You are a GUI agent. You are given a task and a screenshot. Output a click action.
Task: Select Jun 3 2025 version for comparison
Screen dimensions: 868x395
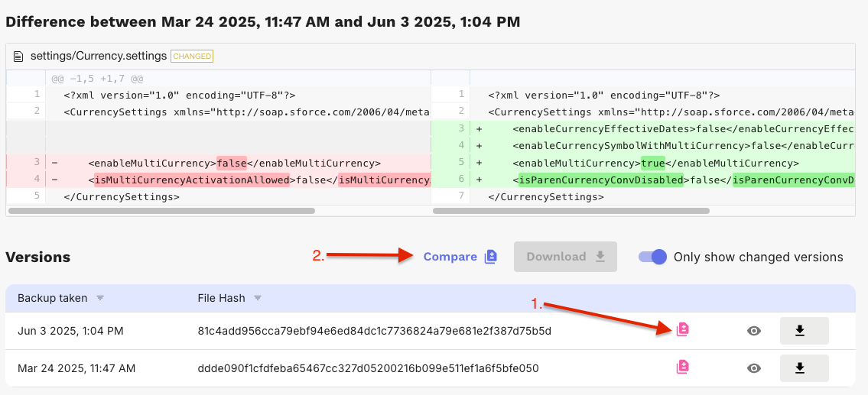(683, 330)
